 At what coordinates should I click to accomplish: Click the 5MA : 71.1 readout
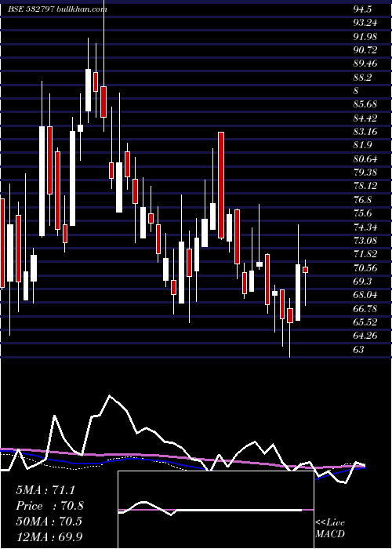[45, 490]
